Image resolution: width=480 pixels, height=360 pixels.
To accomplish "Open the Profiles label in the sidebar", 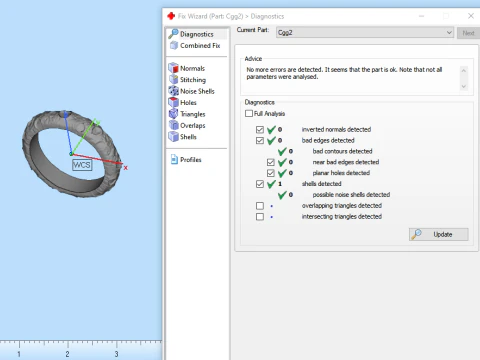I will (x=191, y=160).
